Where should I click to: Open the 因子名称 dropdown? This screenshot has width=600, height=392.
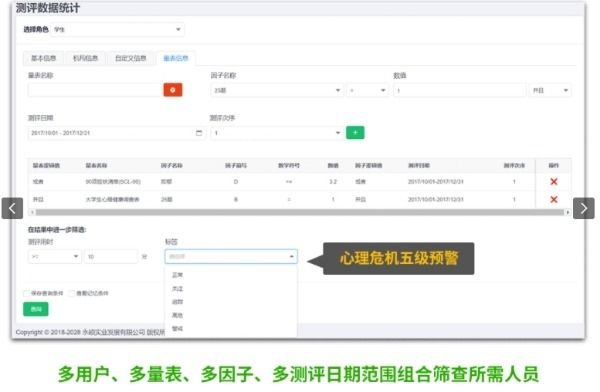[277, 90]
